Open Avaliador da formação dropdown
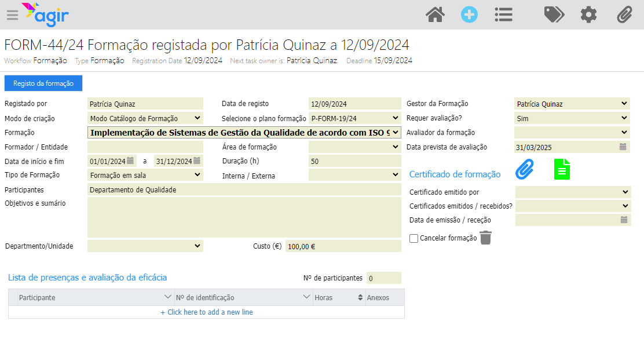This screenshot has height=339, width=644. [572, 132]
